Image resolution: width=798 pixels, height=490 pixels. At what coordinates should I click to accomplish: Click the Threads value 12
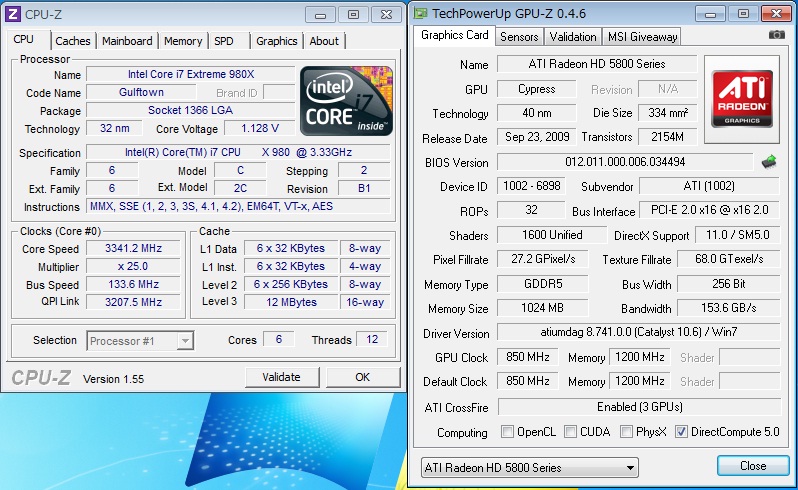372,339
